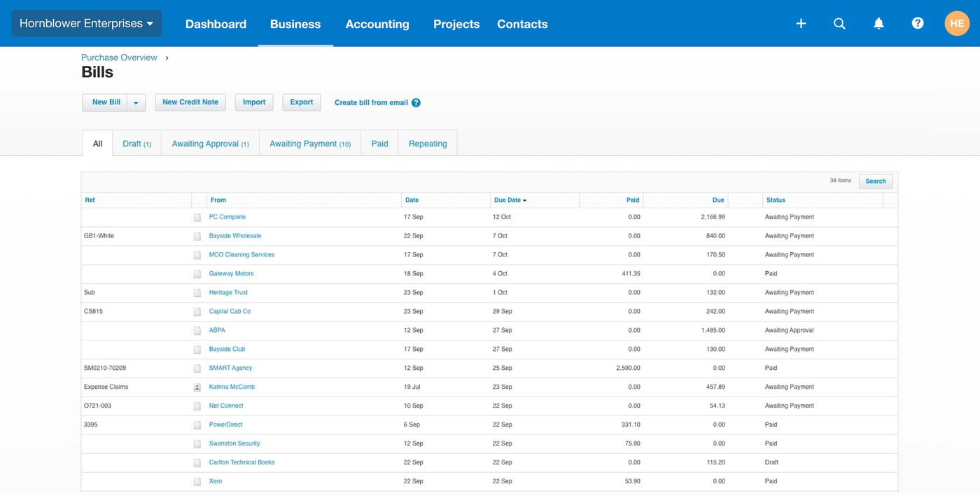Click the document icon for Bayside Wholesale

click(197, 236)
